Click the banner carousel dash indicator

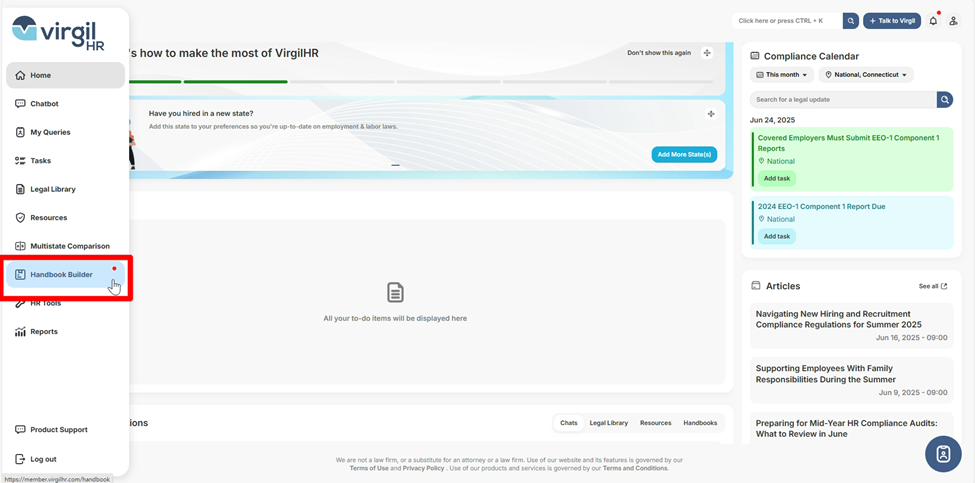coord(395,165)
